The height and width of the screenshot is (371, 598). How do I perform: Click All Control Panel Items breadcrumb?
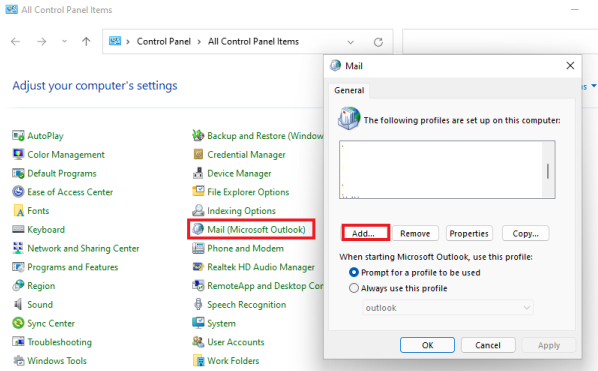[253, 42]
